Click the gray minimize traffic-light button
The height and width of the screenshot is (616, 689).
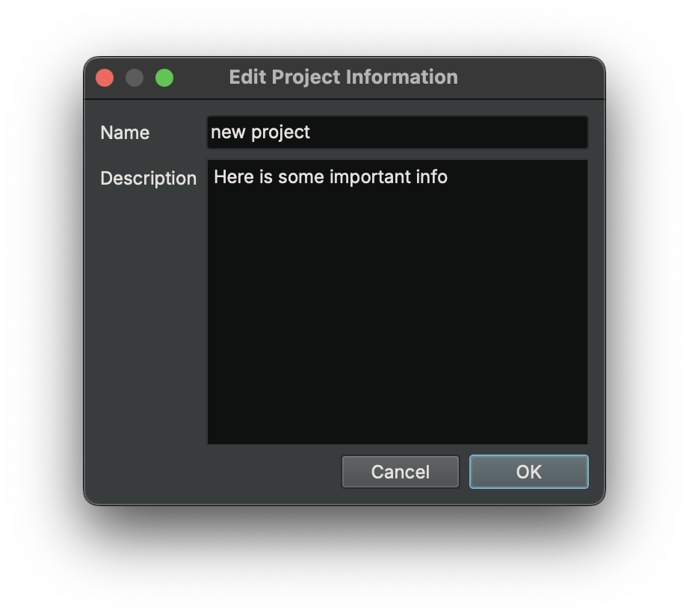pos(135,77)
